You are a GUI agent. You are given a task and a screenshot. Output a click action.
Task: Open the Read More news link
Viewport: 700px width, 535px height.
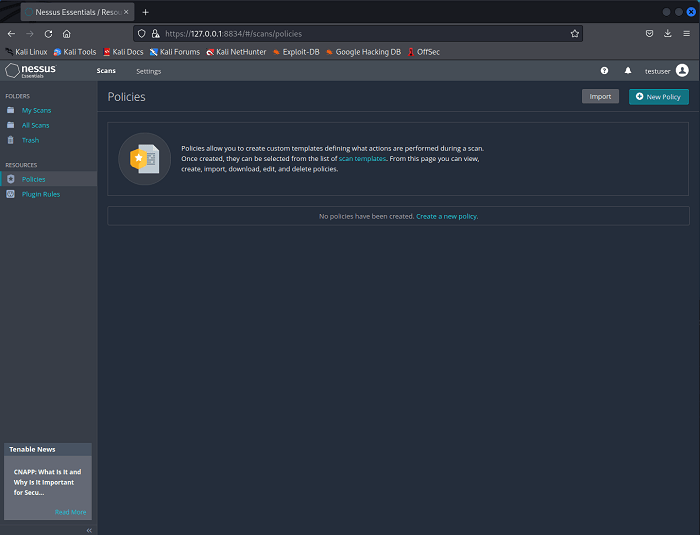71,512
